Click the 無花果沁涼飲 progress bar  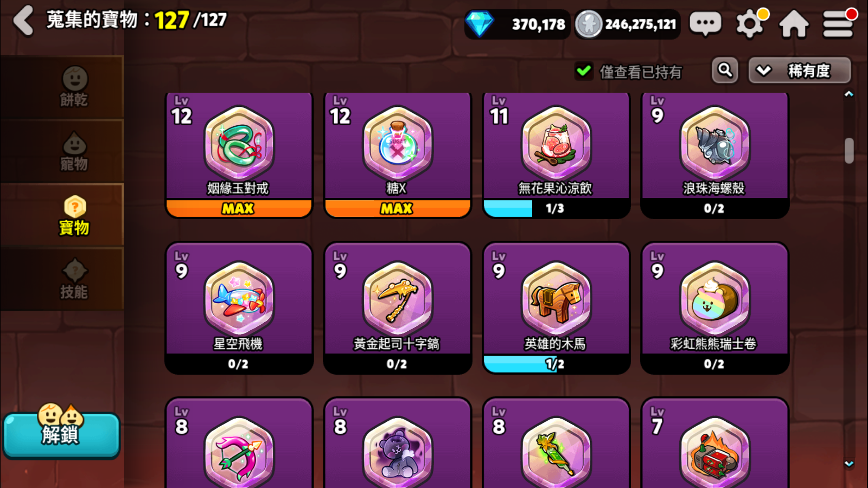click(556, 208)
